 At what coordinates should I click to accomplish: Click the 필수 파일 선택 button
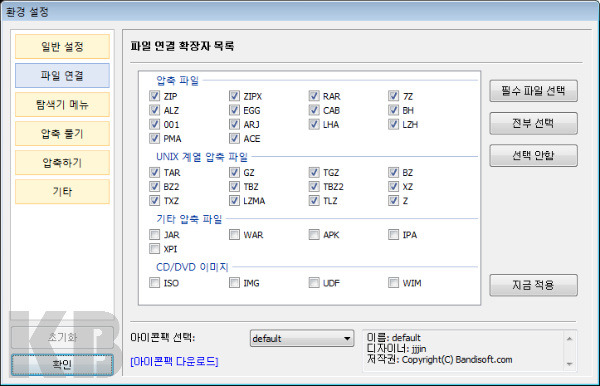pos(533,91)
